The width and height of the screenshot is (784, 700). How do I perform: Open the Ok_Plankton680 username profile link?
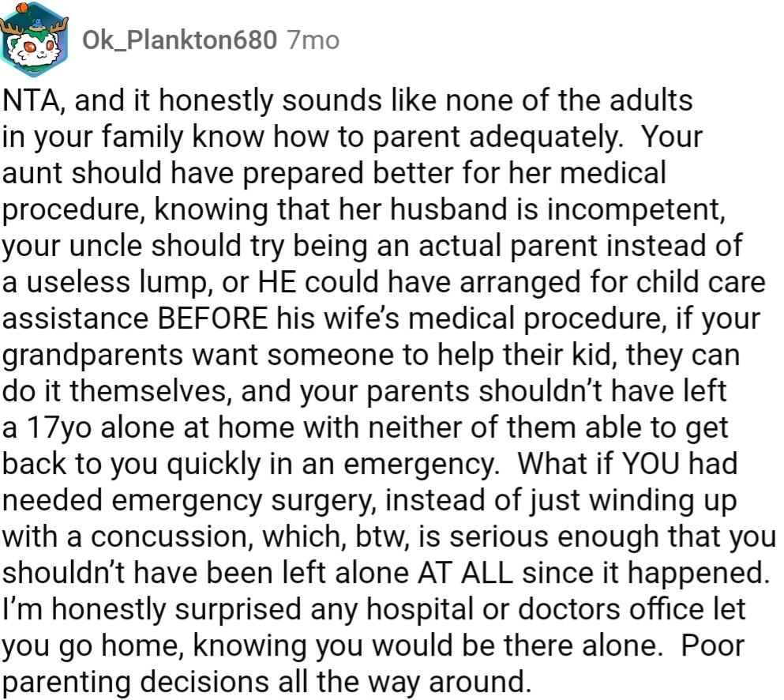(x=179, y=40)
